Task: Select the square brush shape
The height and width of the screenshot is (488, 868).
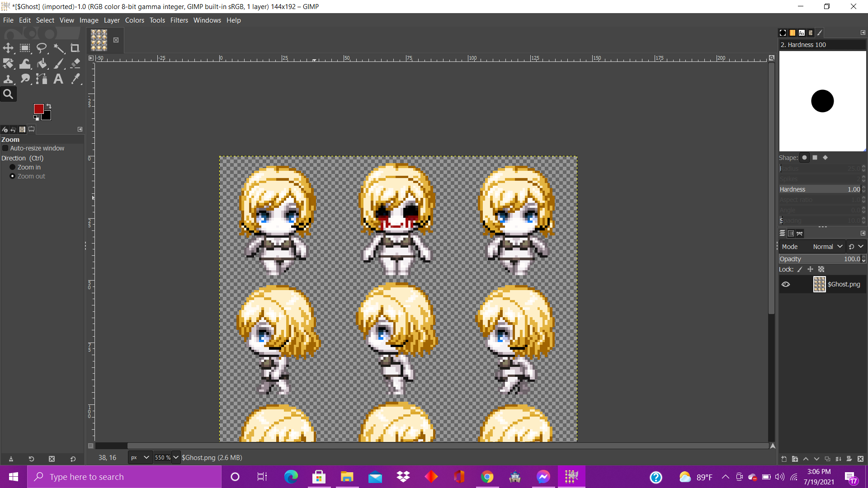Action: [815, 158]
